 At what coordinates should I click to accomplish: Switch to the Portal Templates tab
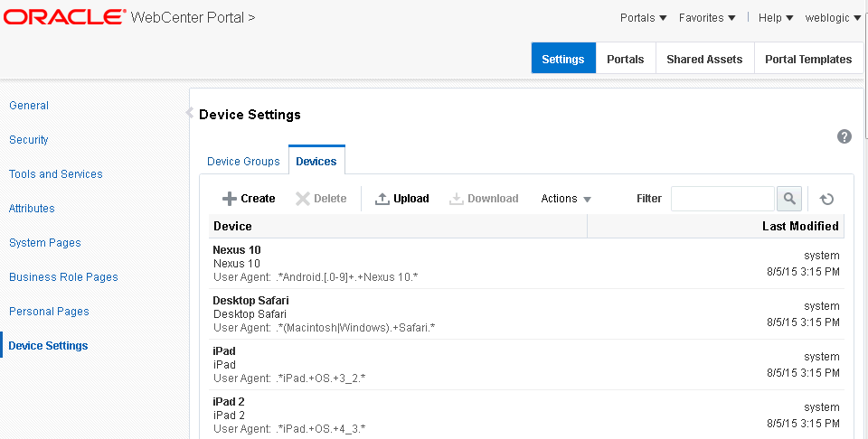[808, 58]
